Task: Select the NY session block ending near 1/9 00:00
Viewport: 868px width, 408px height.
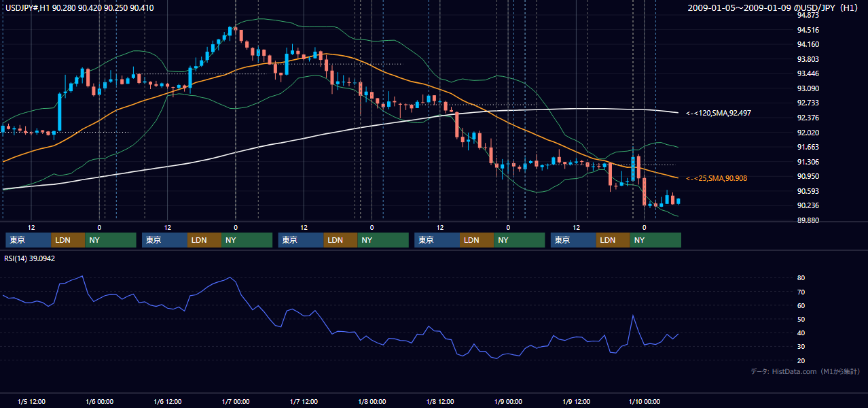Action: pyautogui.click(x=520, y=240)
